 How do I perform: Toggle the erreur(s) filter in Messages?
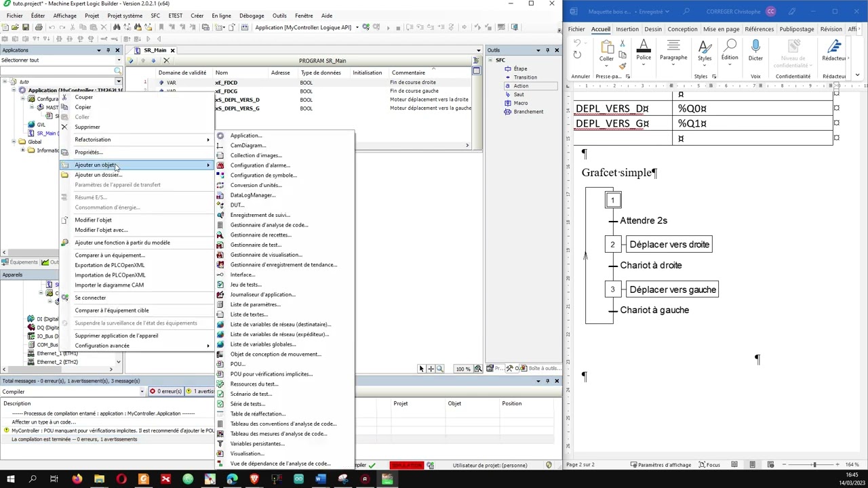[x=166, y=391]
